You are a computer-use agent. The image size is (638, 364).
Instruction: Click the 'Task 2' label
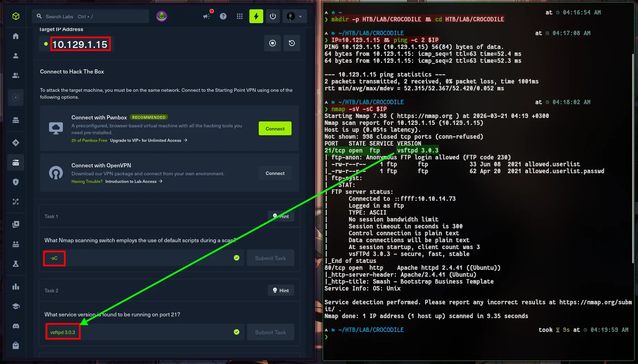click(51, 291)
